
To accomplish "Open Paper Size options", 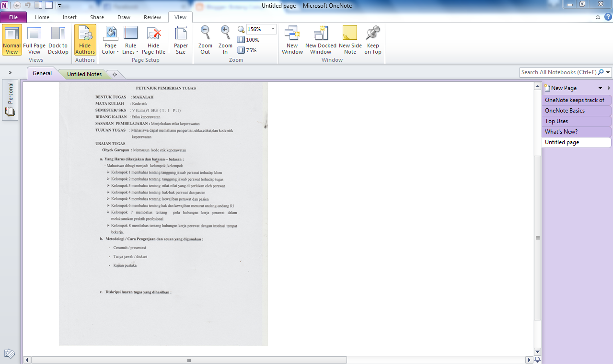I will tap(181, 41).
